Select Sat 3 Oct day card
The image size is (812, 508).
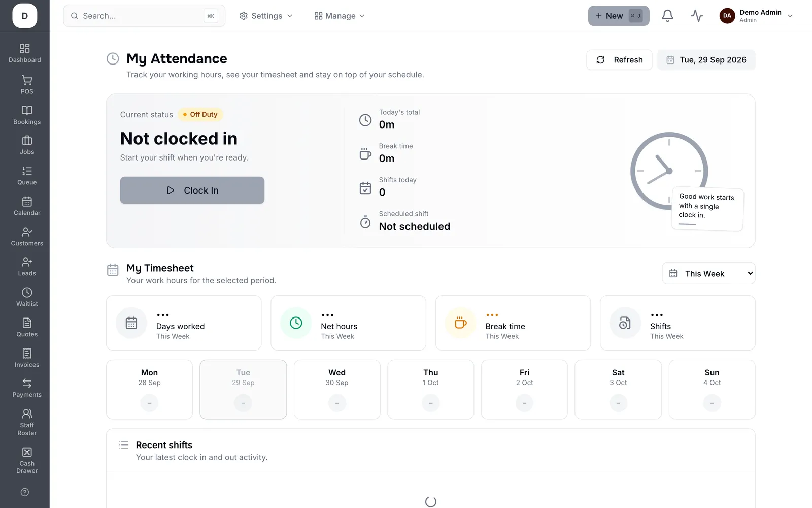pyautogui.click(x=618, y=390)
